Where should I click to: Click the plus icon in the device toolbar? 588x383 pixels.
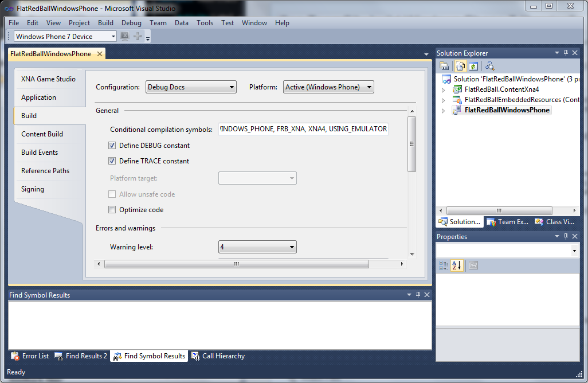[138, 36]
